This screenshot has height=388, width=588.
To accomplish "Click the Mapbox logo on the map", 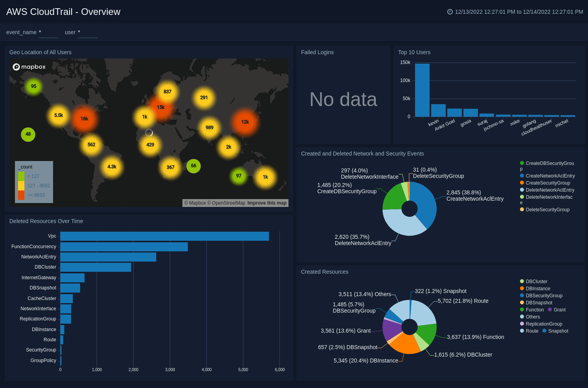I will coord(29,67).
